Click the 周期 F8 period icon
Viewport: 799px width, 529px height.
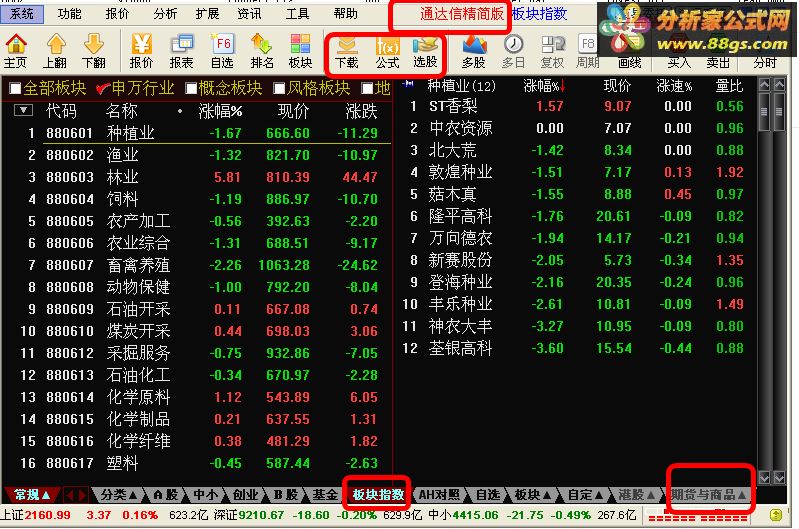coord(588,51)
